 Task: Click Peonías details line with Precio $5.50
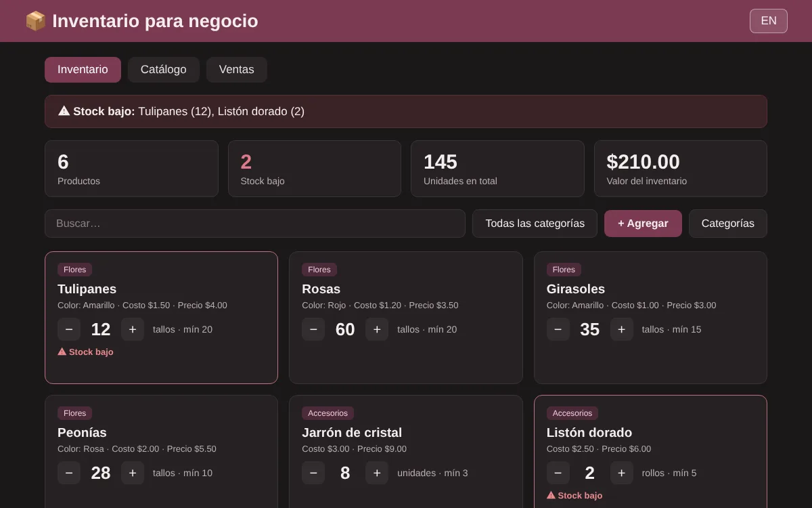(137, 449)
